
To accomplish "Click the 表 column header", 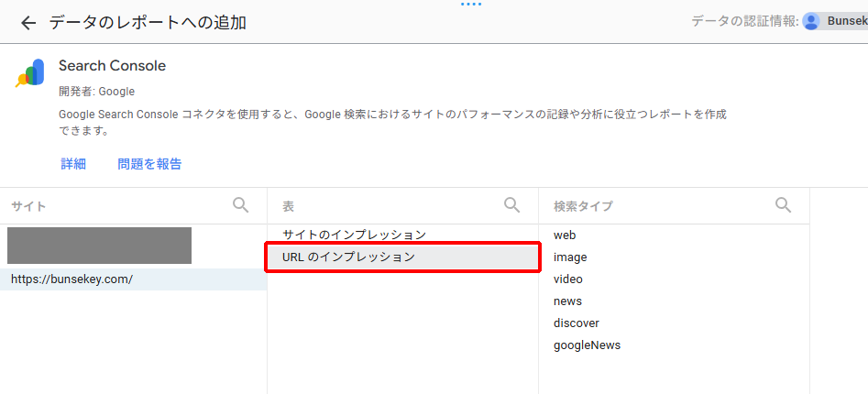I will coord(289,206).
